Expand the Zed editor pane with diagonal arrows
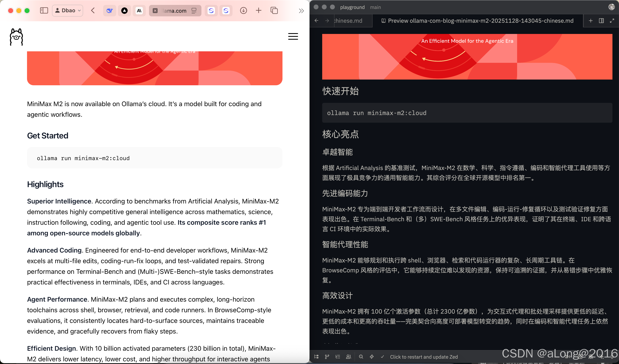 [612, 21]
